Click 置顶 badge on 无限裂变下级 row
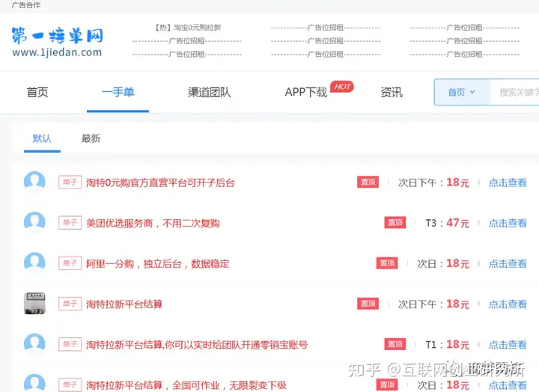Image resolution: width=539 pixels, height=392 pixels. (387, 385)
